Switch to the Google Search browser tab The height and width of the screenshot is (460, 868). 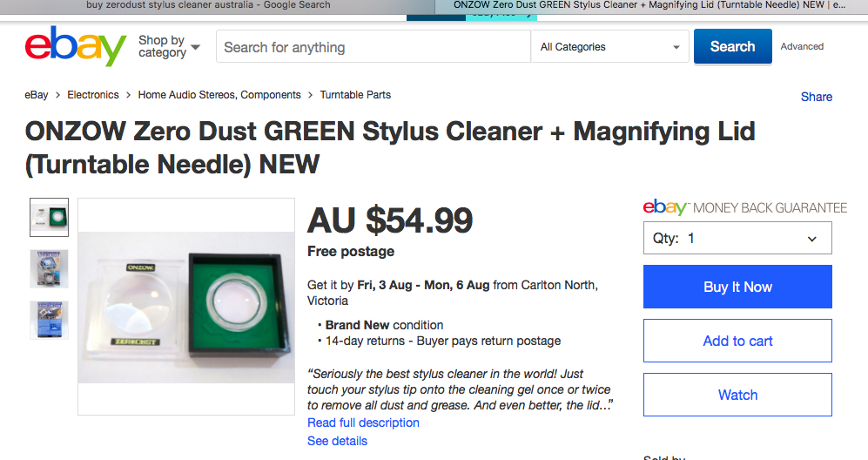(208, 5)
